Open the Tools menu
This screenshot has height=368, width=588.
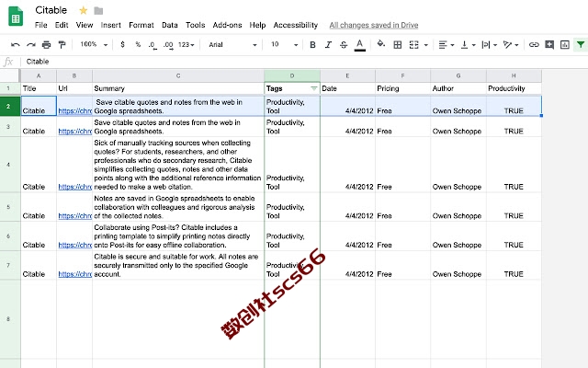[196, 25]
